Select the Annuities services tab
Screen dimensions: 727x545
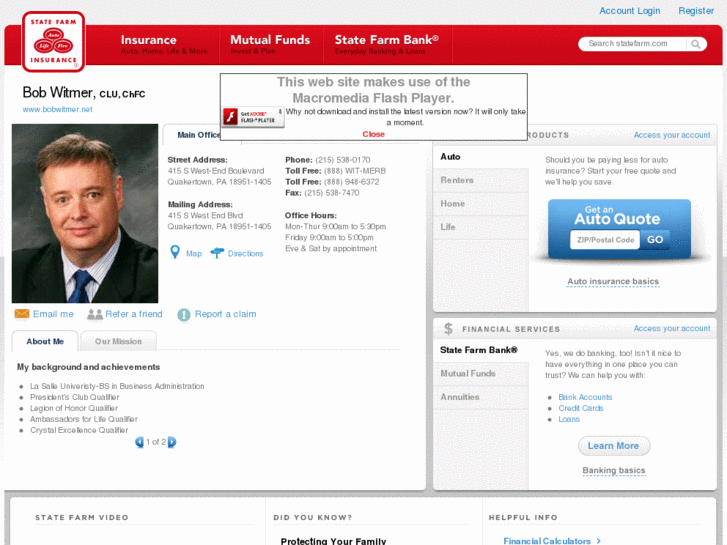click(x=481, y=397)
